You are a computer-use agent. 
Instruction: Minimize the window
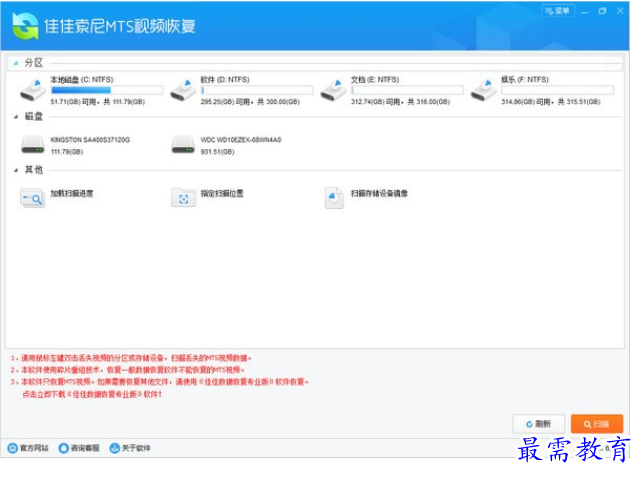tap(585, 11)
